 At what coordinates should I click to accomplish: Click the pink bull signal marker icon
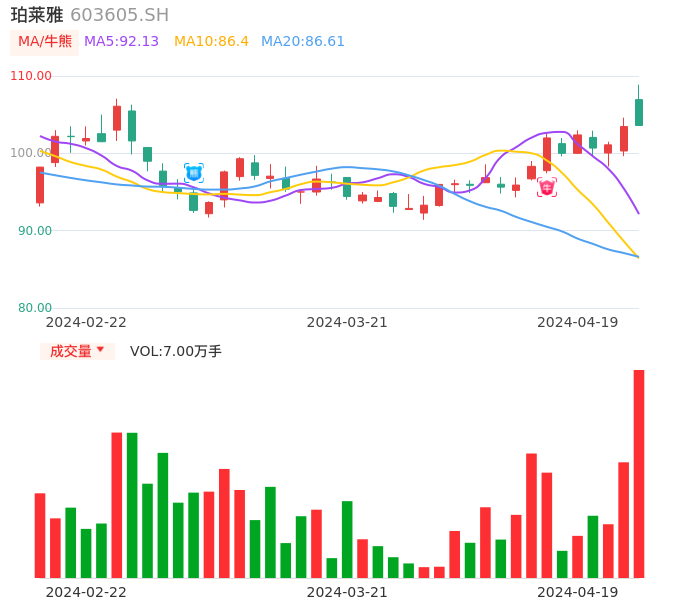[547, 187]
